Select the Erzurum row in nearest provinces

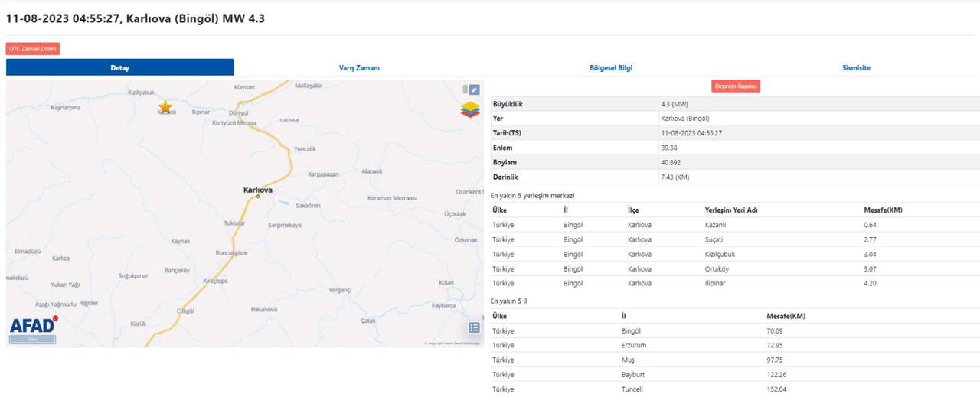pos(634,345)
